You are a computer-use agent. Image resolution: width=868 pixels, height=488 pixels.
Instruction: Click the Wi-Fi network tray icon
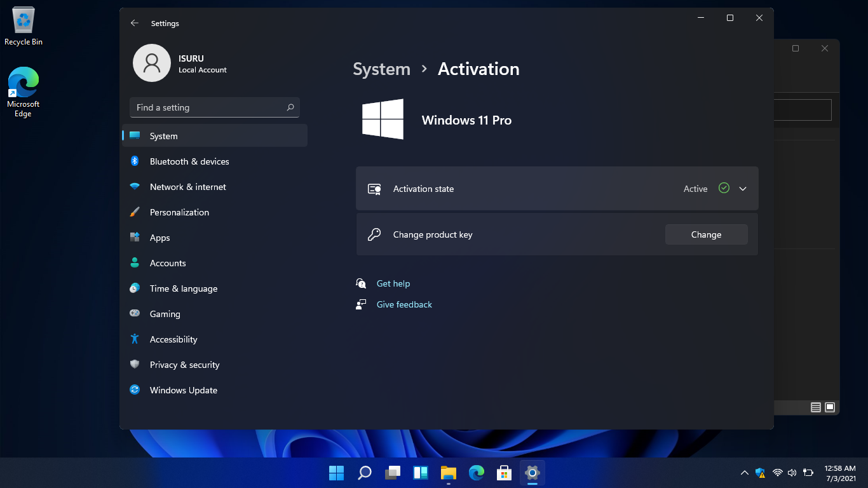coord(777,473)
